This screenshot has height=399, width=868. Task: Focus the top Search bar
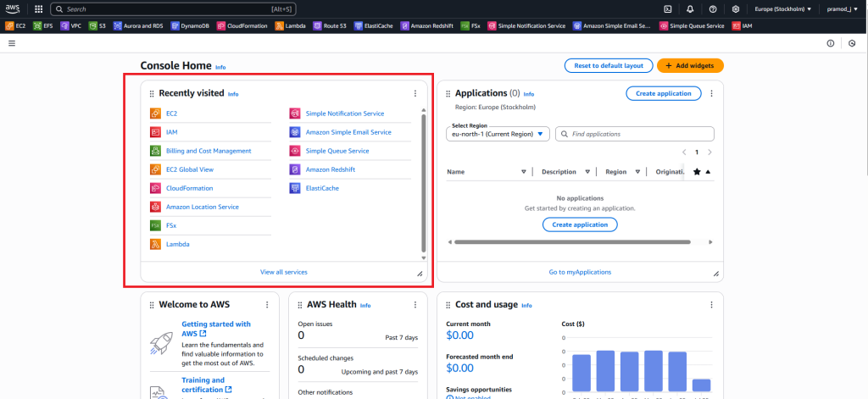(173, 8)
